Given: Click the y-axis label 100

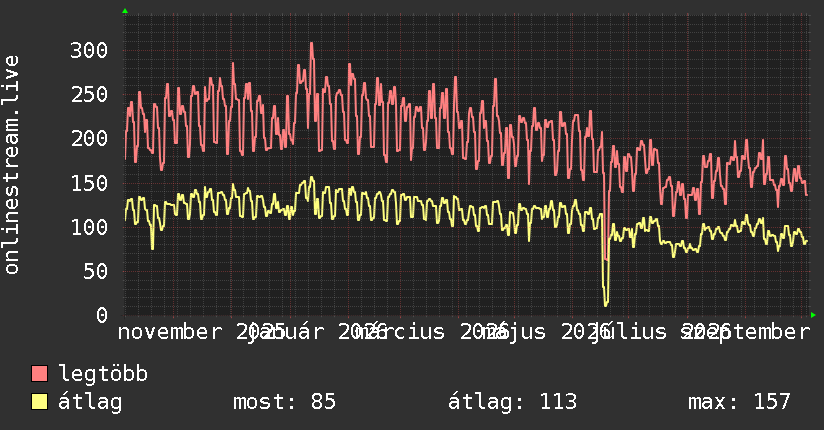Looking at the screenshot, I should [89, 227].
